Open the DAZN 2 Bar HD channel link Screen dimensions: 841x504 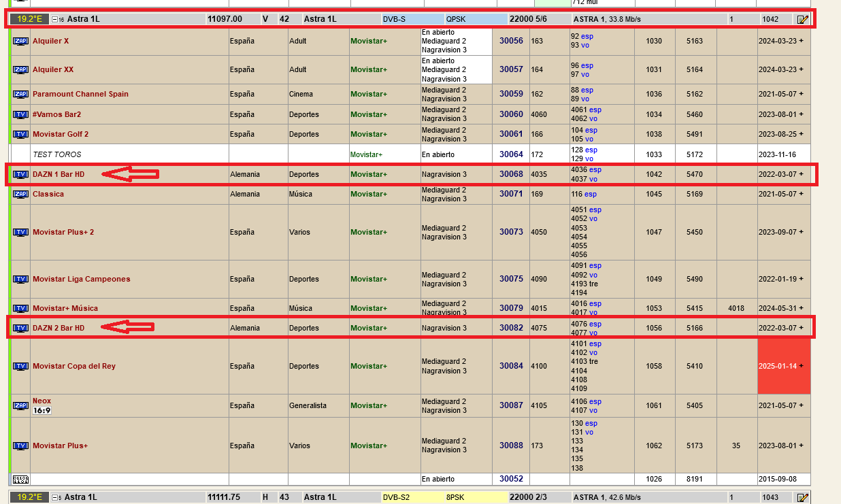pyautogui.click(x=59, y=328)
